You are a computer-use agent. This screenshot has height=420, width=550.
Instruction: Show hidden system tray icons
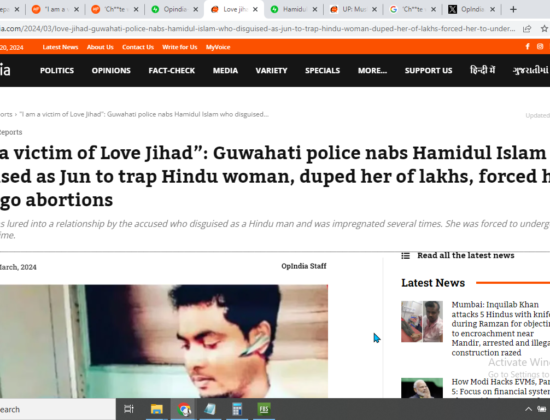click(x=528, y=409)
